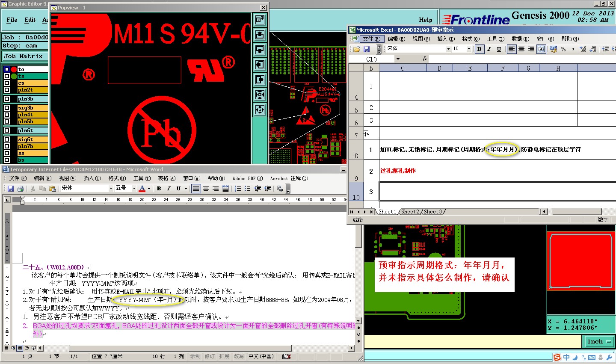Open Word 格式(O) menu

[x=117, y=178]
